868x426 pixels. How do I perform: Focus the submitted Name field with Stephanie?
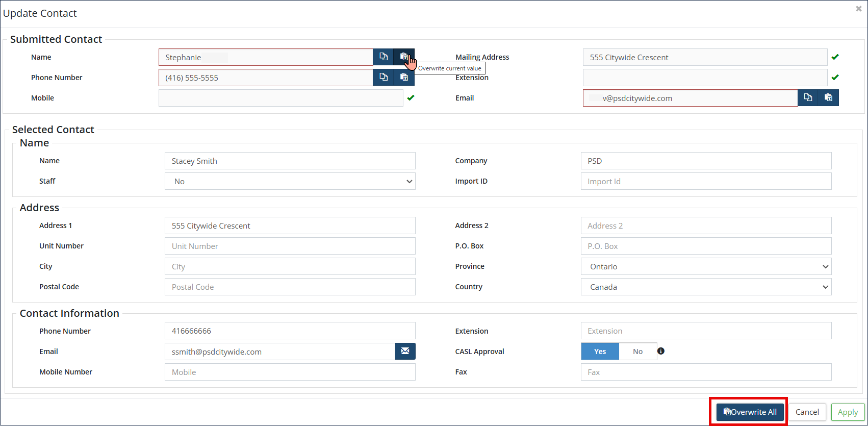click(266, 57)
